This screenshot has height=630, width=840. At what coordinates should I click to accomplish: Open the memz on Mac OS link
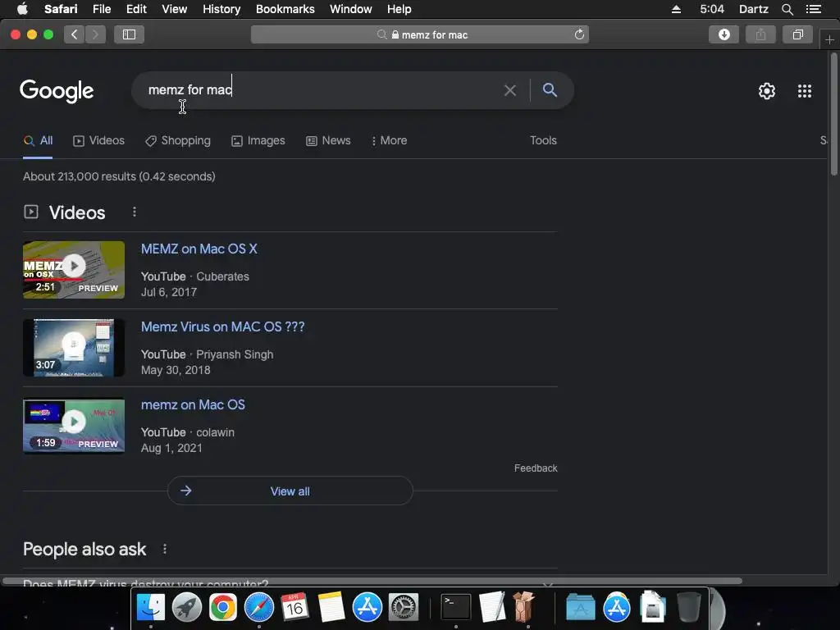coord(193,405)
